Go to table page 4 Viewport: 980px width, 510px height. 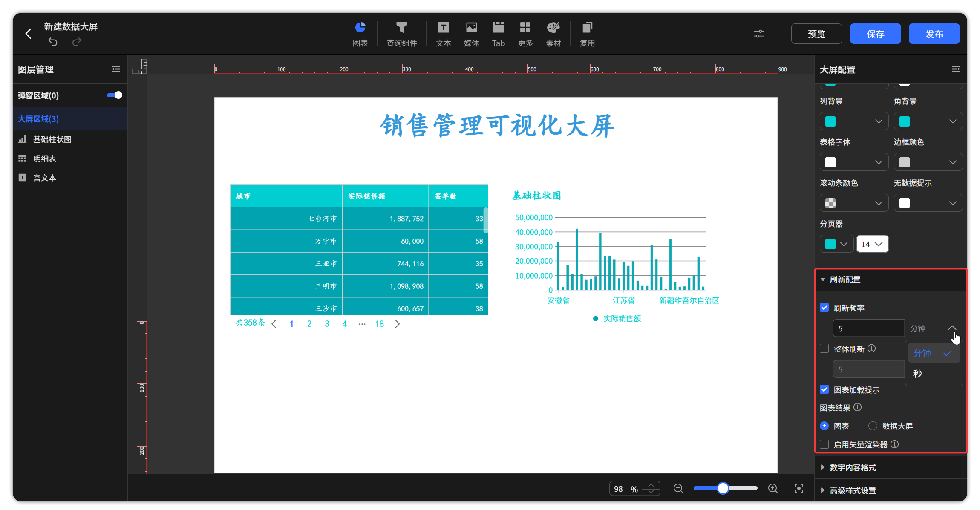(344, 324)
